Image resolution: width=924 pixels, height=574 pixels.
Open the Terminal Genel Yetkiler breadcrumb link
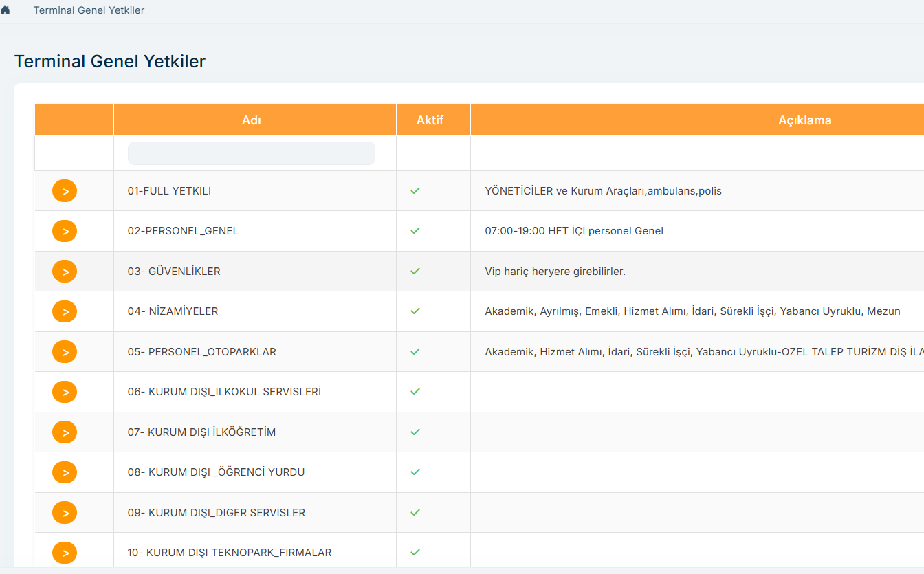click(89, 10)
